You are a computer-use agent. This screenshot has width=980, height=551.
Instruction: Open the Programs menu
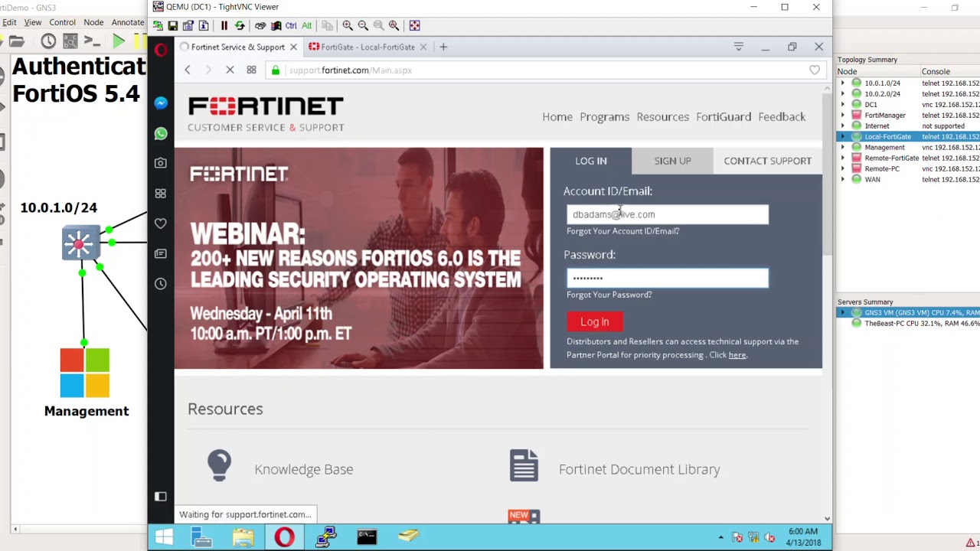[605, 117]
